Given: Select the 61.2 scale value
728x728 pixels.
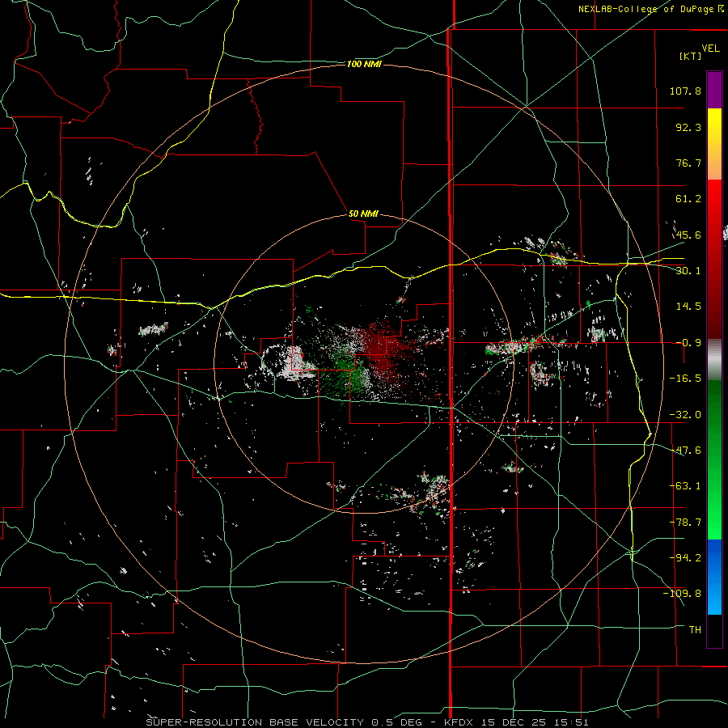Looking at the screenshot, I should point(688,199).
